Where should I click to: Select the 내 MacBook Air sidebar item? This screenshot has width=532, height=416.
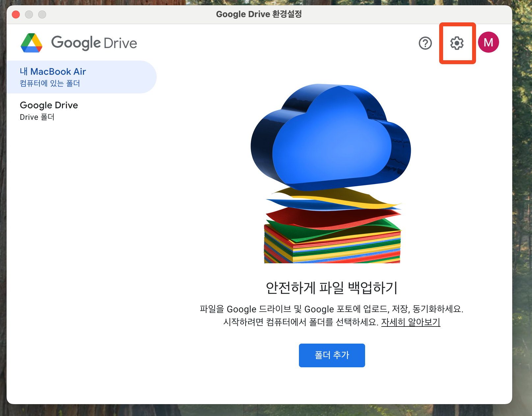point(82,77)
